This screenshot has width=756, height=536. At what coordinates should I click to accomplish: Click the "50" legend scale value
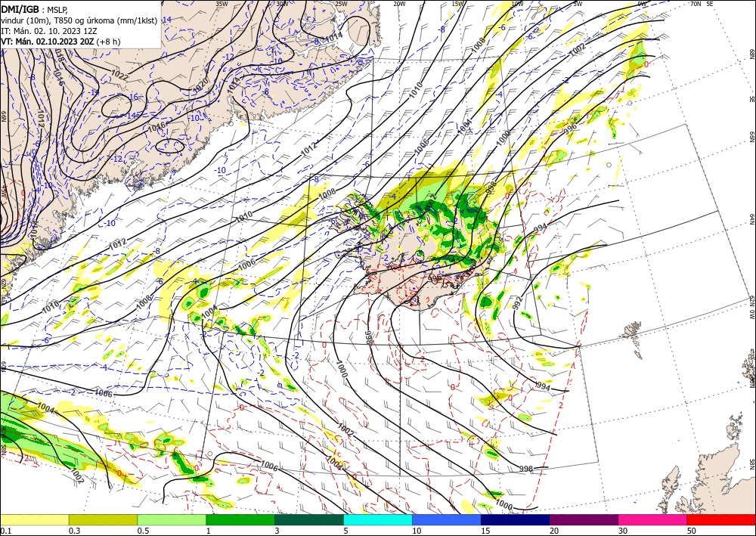pyautogui.click(x=692, y=531)
